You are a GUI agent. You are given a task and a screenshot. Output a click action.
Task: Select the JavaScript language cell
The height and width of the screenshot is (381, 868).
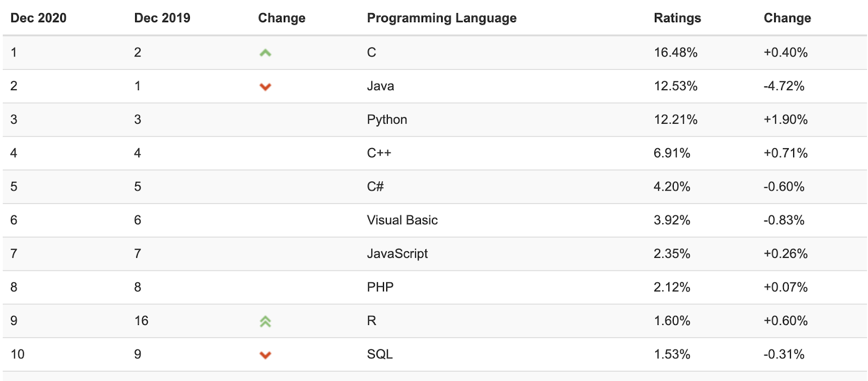click(397, 253)
